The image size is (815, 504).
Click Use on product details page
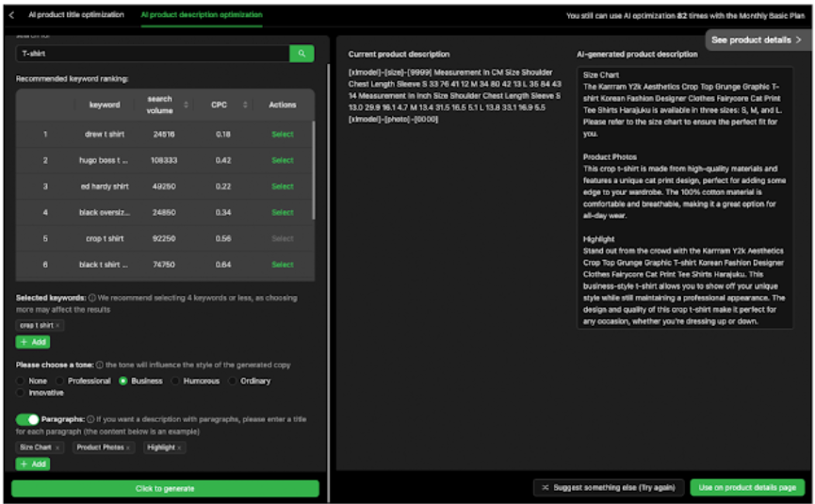click(747, 487)
